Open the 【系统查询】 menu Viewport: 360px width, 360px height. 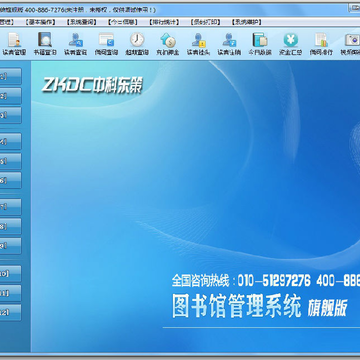point(81,22)
